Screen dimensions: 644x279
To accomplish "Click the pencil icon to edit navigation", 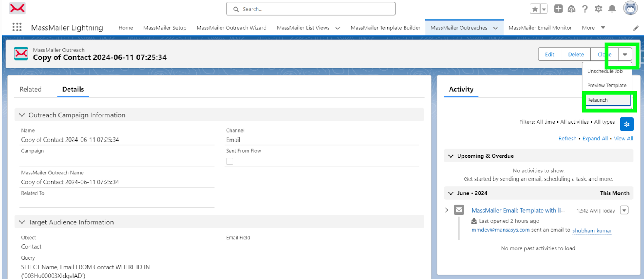I will pyautogui.click(x=636, y=28).
